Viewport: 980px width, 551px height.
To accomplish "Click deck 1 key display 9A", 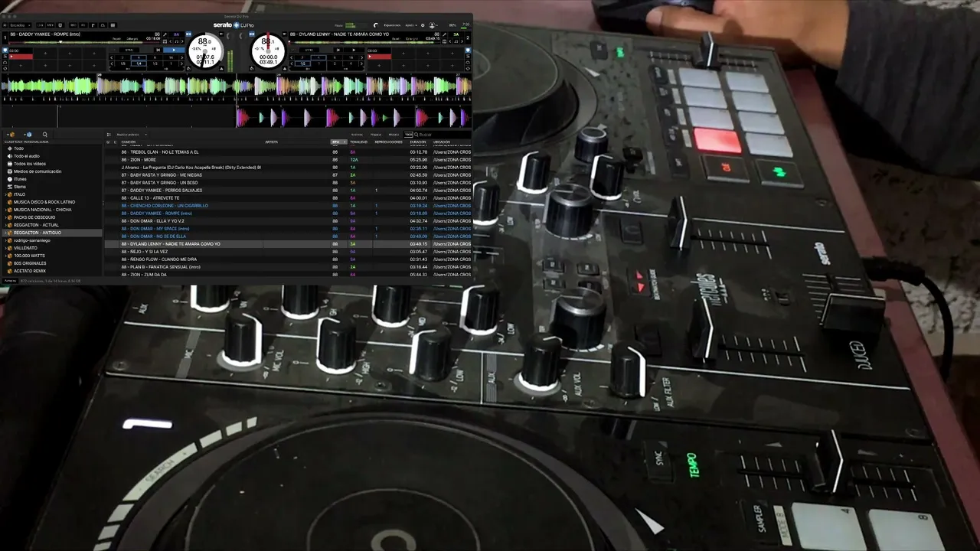I will (x=176, y=34).
